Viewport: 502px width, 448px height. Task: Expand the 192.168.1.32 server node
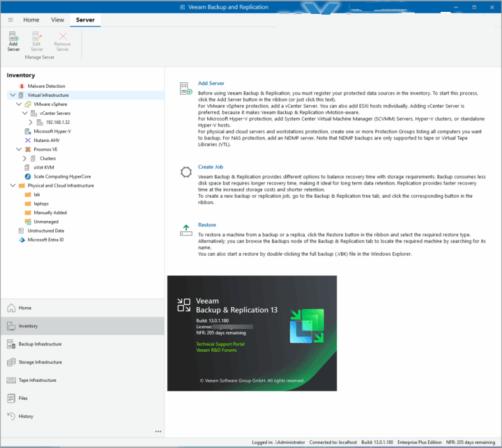pos(31,122)
